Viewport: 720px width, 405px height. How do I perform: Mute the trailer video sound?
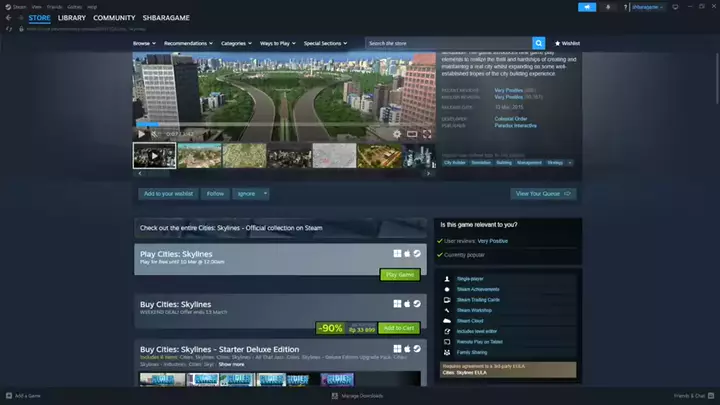tap(156, 133)
